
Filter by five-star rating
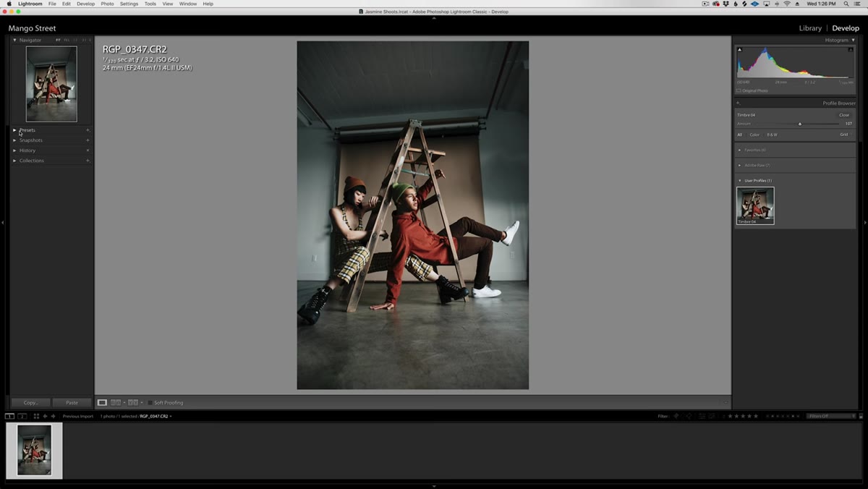756,416
